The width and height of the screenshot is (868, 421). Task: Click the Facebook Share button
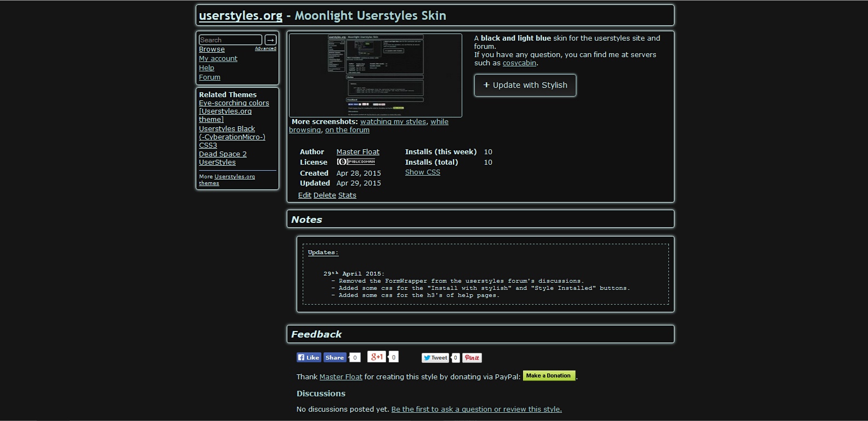tap(334, 357)
